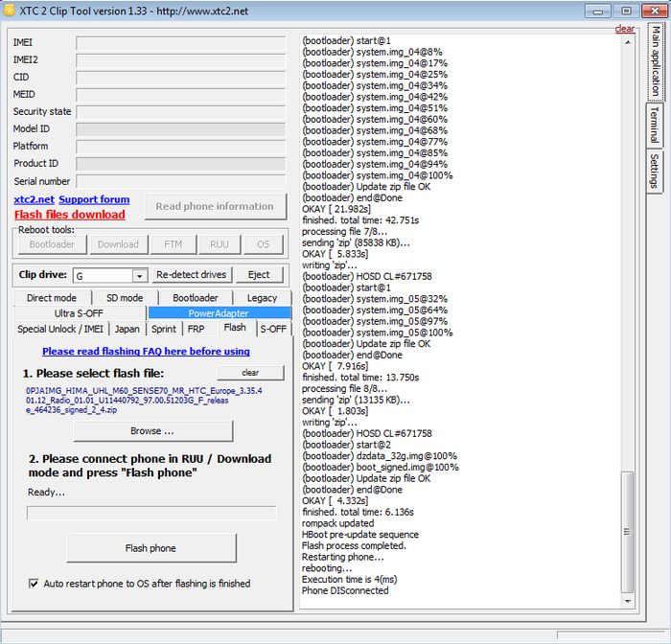Image resolution: width=671 pixels, height=644 pixels.
Task: Select the S-OFF tab
Action: click(x=273, y=329)
